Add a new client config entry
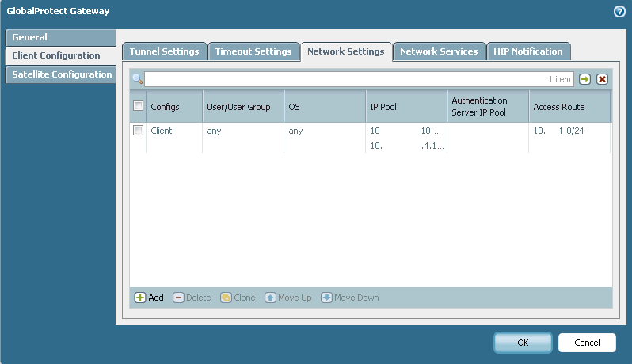This screenshot has width=632, height=364. pyautogui.click(x=149, y=298)
